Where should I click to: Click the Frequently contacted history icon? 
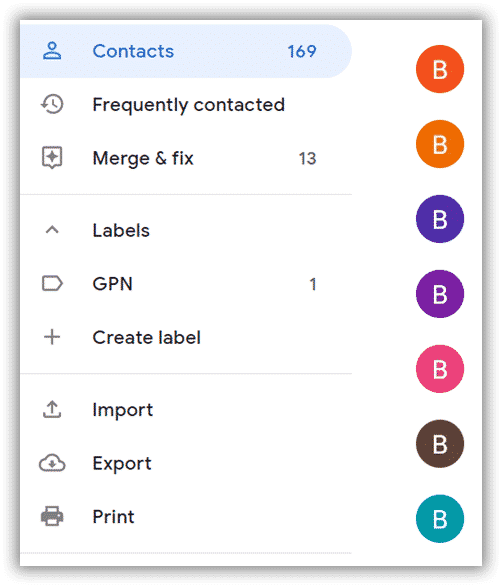(x=52, y=104)
